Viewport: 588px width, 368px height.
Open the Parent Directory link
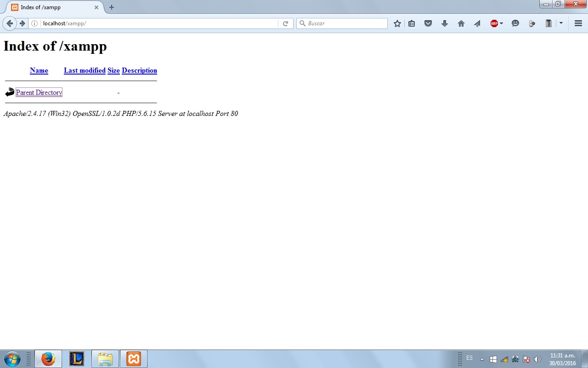(39, 92)
